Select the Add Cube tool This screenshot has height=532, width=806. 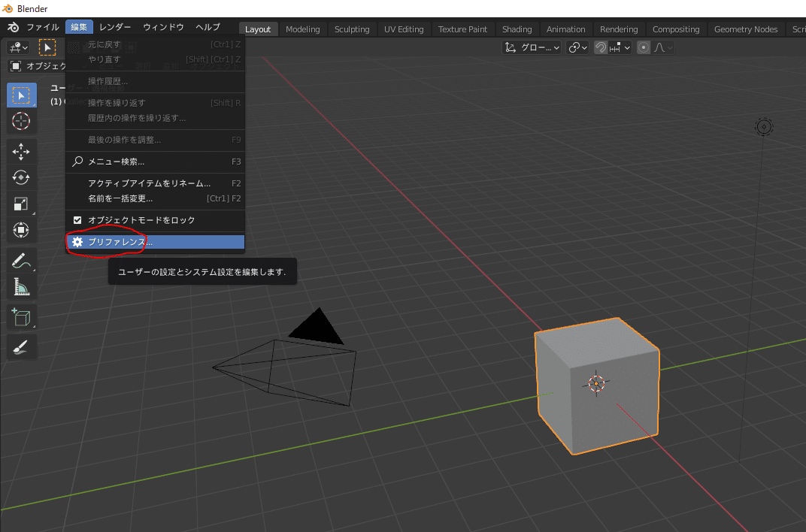(x=21, y=317)
